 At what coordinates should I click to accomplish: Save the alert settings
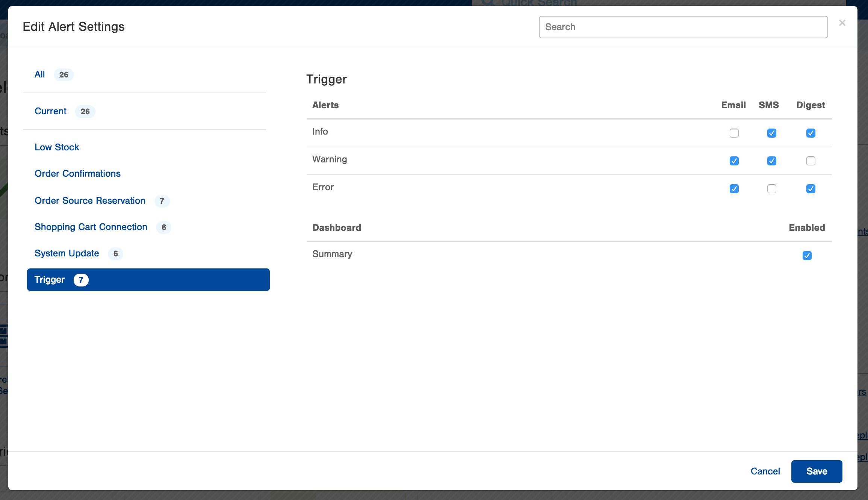[x=817, y=471]
